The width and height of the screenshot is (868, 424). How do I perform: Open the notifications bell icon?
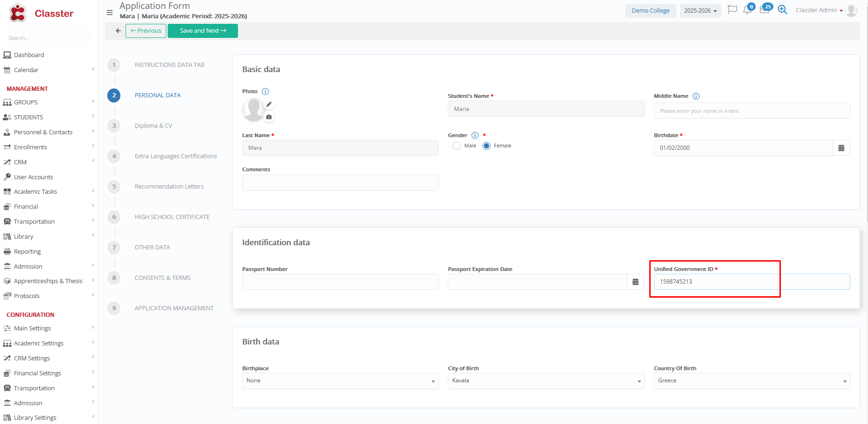pyautogui.click(x=747, y=10)
